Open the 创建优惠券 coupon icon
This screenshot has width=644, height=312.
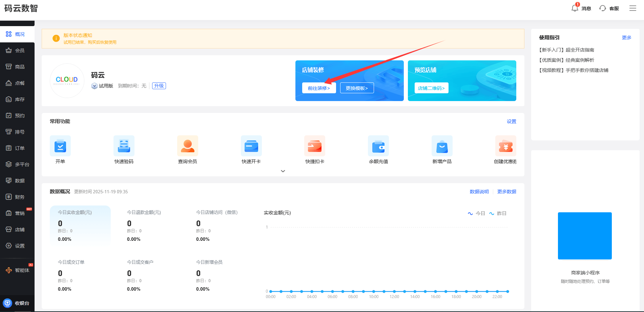(505, 146)
